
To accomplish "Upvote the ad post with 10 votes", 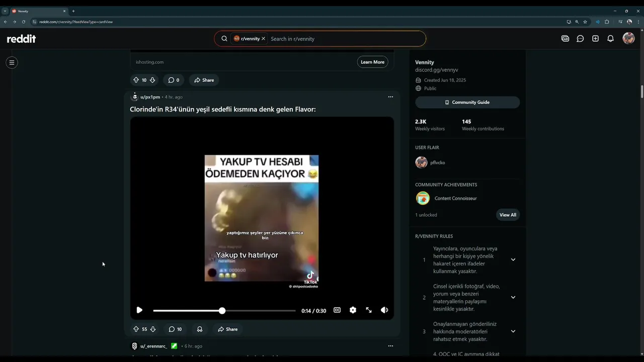I will tap(136, 80).
